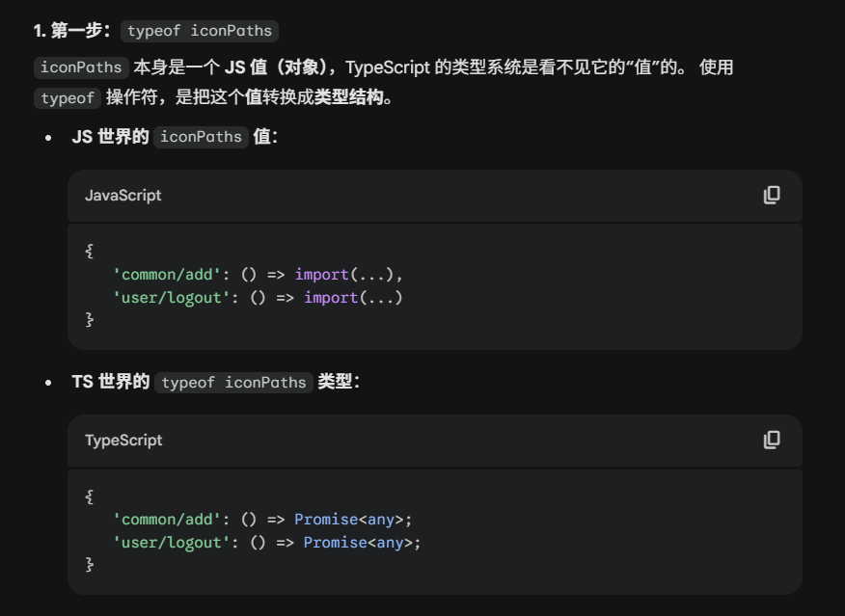The image size is (845, 616).
Task: Click iconPaths chip in the JS 世界 bullet
Action: click(201, 137)
